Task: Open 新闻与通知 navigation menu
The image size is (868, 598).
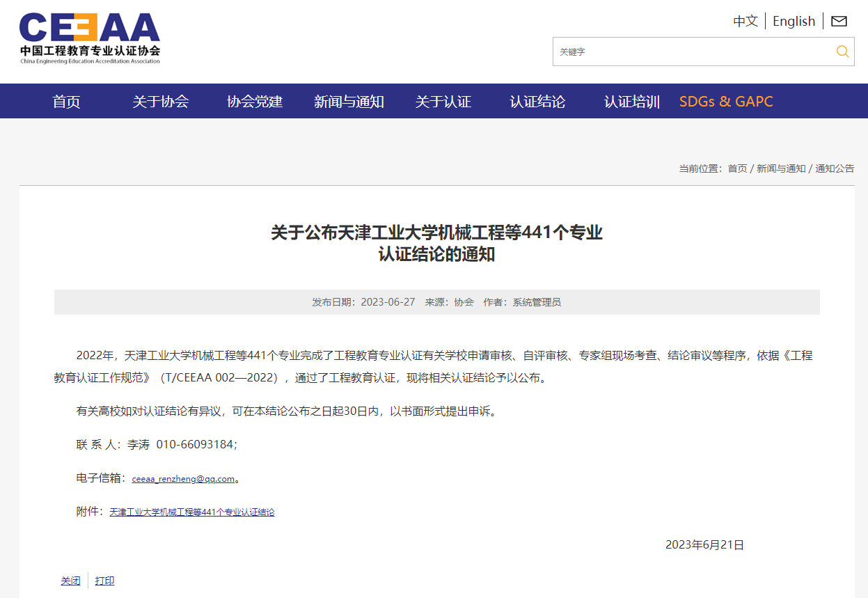Action: pos(349,102)
